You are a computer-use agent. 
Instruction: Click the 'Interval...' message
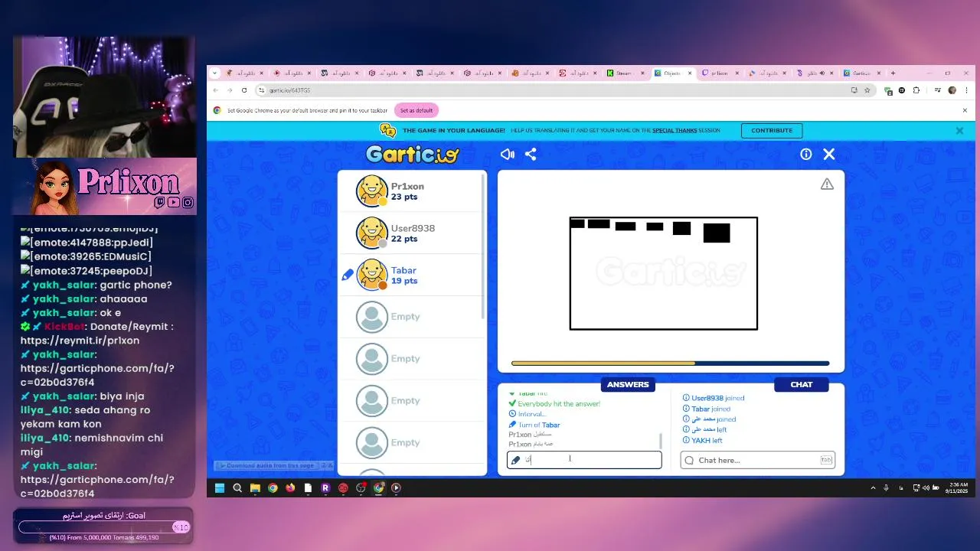[x=527, y=414]
